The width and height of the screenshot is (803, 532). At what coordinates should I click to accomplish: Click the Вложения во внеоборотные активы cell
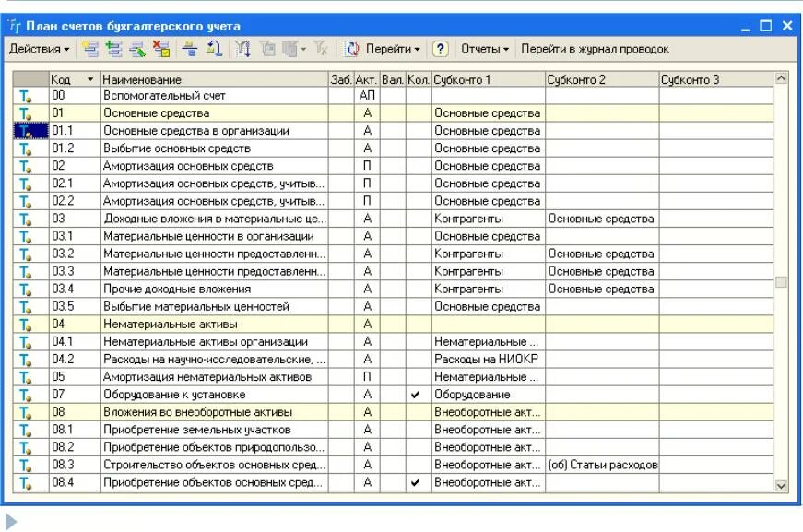tap(215, 412)
